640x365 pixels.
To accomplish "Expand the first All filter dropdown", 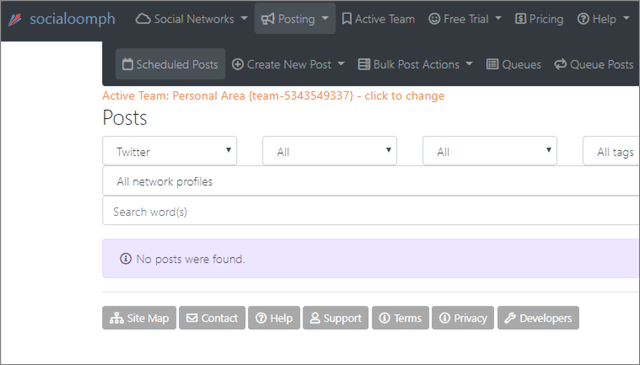I will click(x=329, y=151).
